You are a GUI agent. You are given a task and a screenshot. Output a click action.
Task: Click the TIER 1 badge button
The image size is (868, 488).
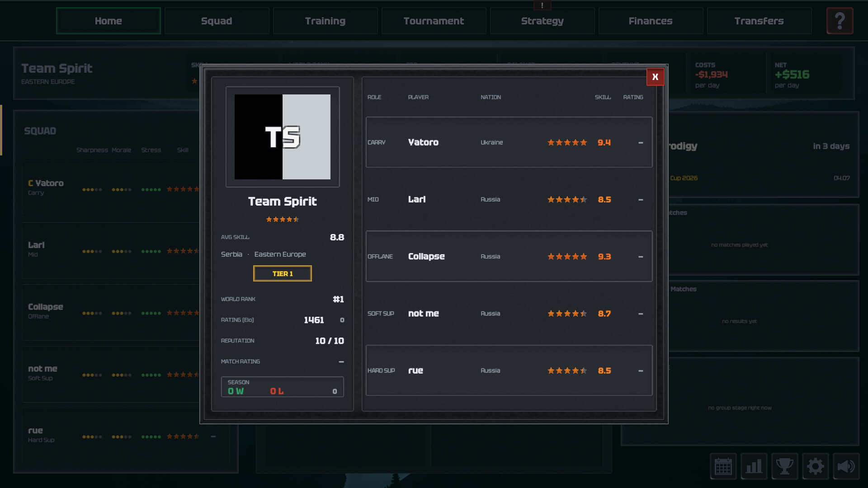(283, 274)
